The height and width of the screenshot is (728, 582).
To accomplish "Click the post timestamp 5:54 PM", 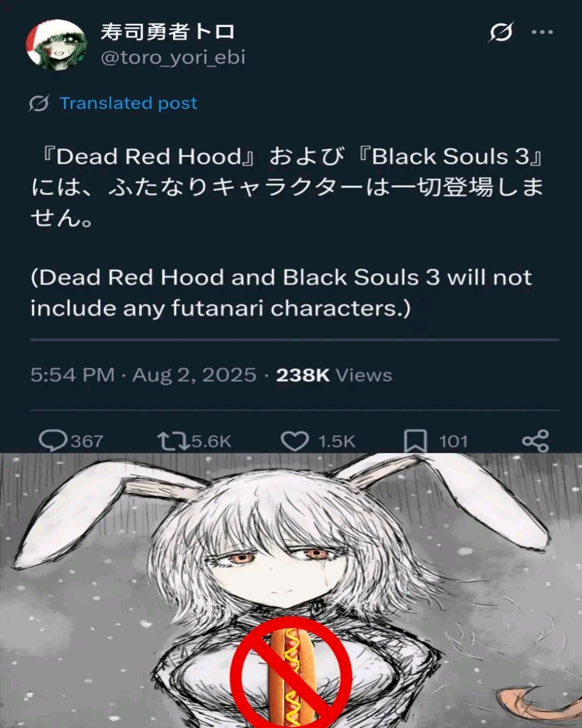I will pos(72,375).
